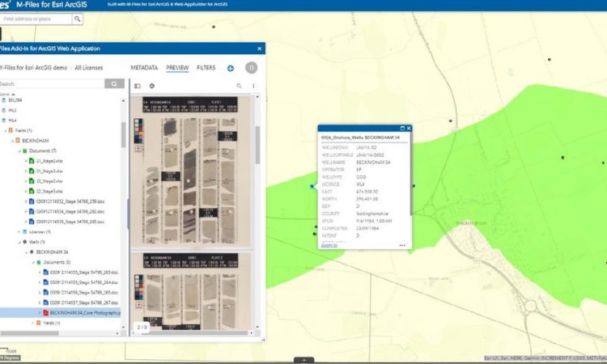The image size is (607, 364).
Task: Click the 2 / 9 page indicator
Action: [x=142, y=328]
